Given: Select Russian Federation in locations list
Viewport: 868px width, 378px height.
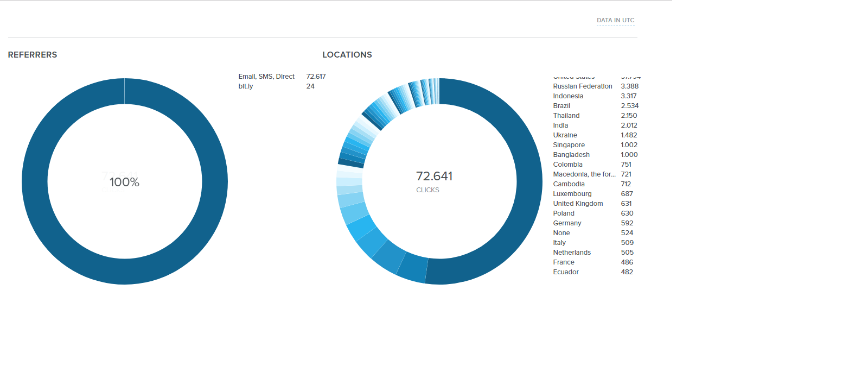Looking at the screenshot, I should click(x=582, y=86).
